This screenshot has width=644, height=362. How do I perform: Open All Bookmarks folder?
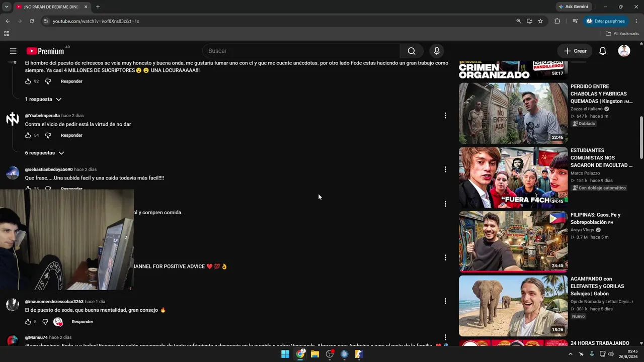coord(622,34)
